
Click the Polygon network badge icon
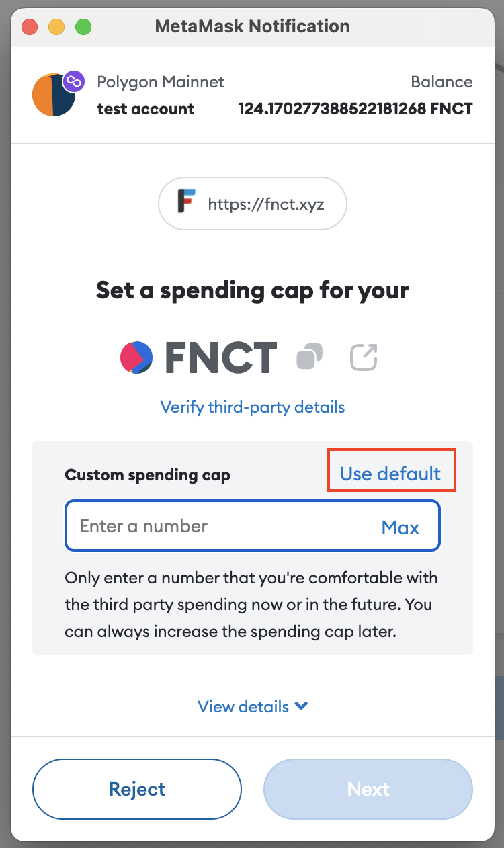73,82
